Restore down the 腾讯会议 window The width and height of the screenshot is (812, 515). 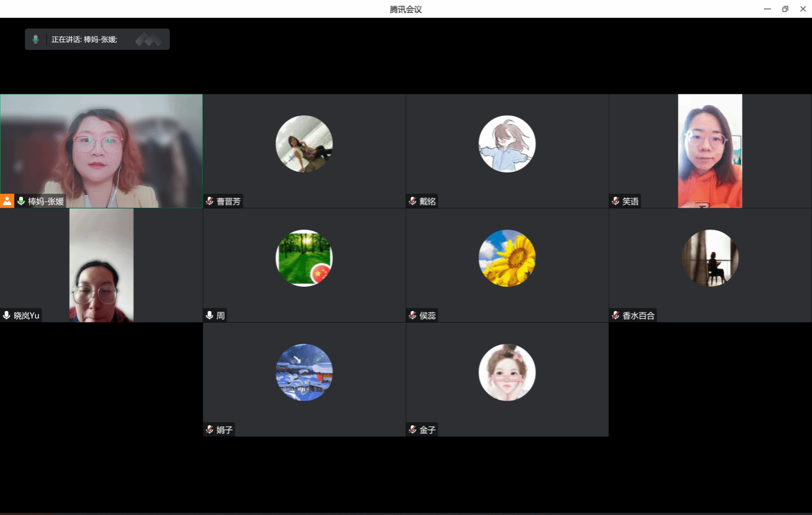pyautogui.click(x=785, y=9)
